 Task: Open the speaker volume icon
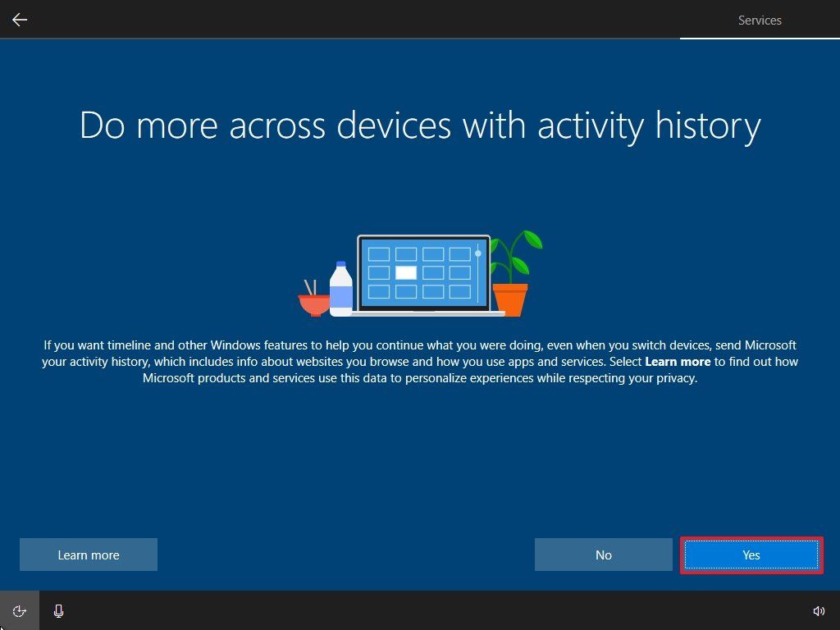tap(819, 611)
